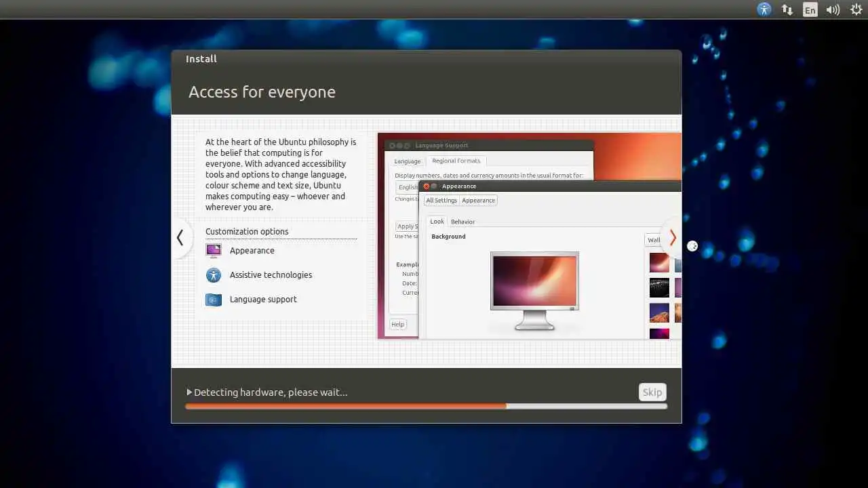
Task: Open the network connections indicator
Action: coord(787,9)
